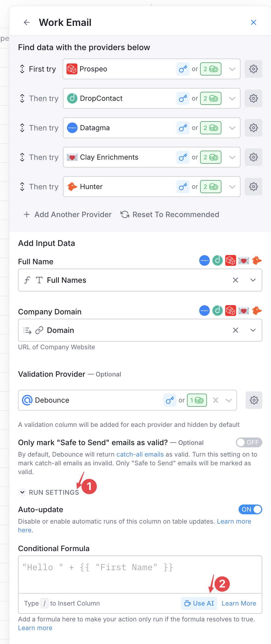This screenshot has width=271, height=644.
Task: Open settings gear for Prospeo provider
Action: 253,69
